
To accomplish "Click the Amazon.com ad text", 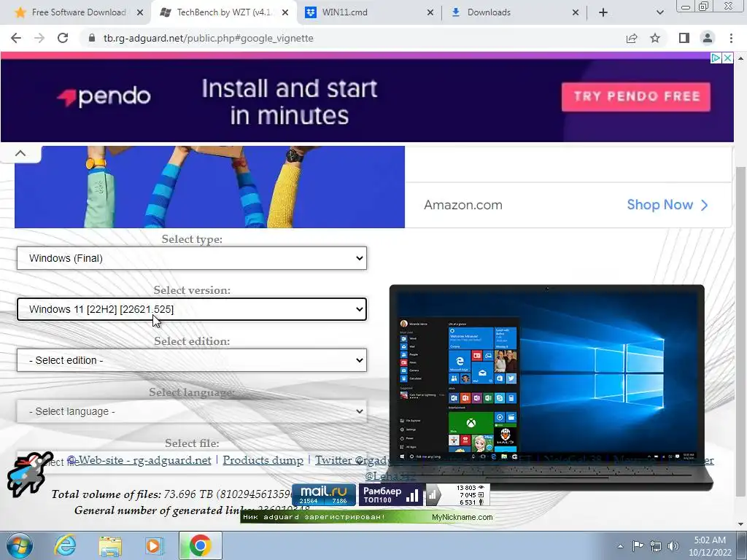I will click(x=463, y=205).
